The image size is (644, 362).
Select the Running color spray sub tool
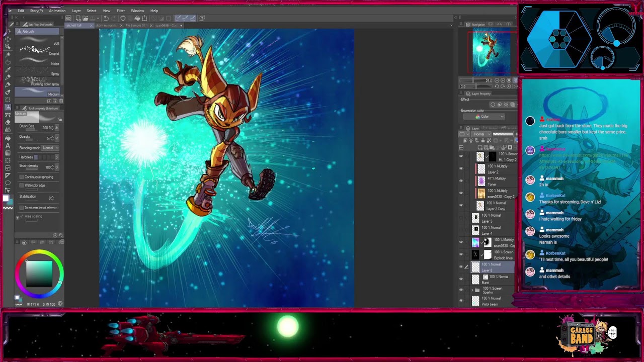coord(38,81)
